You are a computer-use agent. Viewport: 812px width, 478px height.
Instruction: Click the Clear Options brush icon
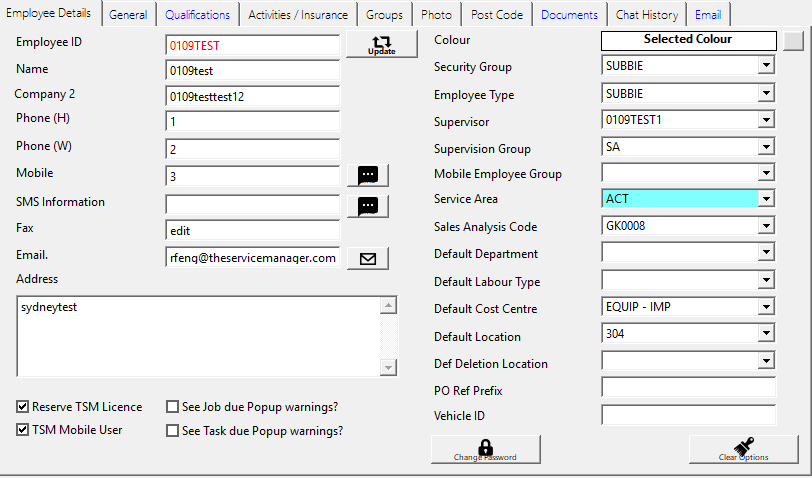743,449
